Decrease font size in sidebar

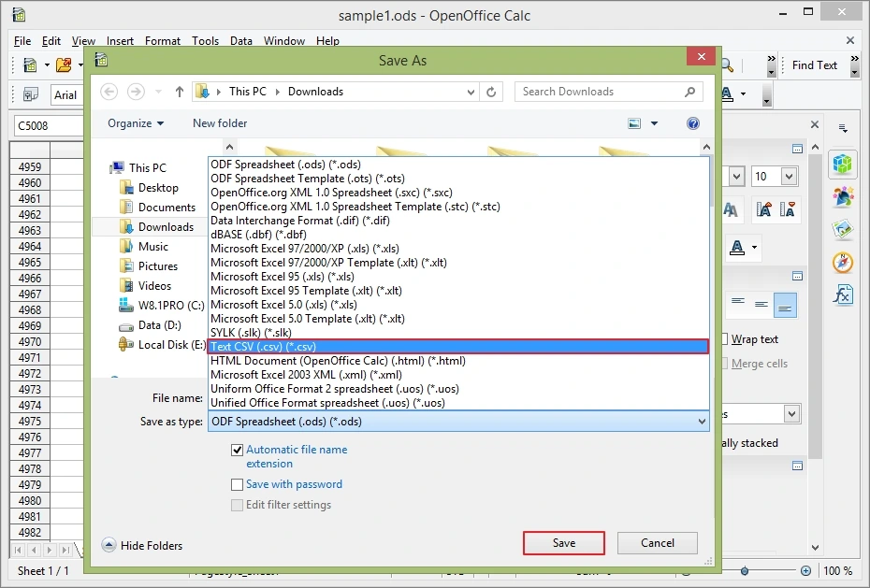(788, 208)
